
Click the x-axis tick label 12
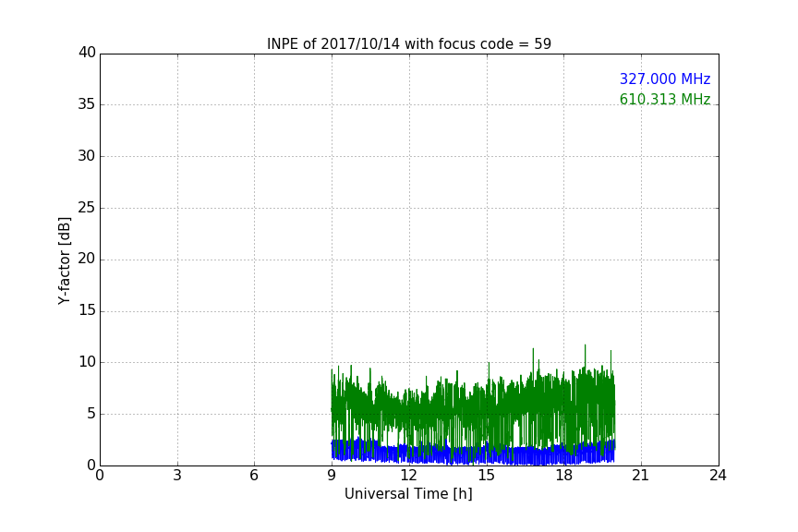[408, 476]
